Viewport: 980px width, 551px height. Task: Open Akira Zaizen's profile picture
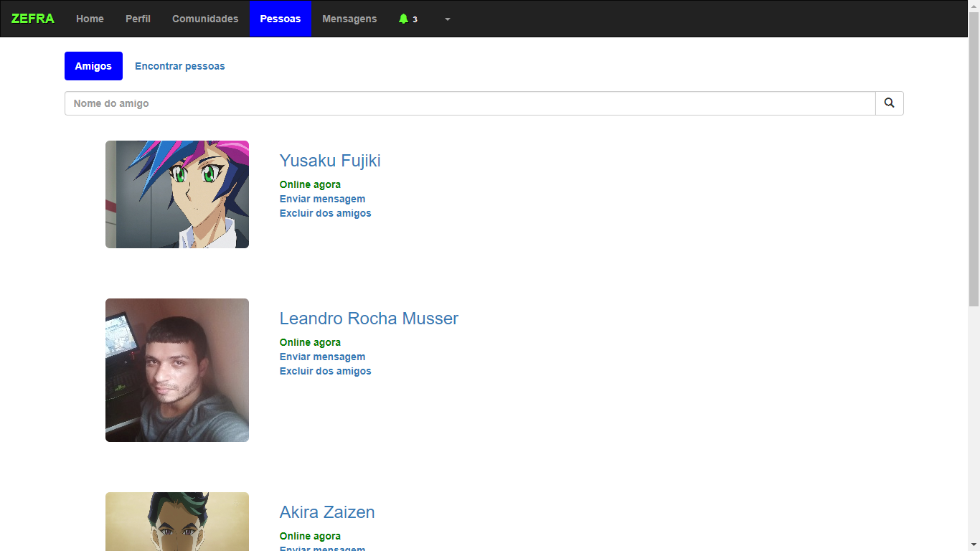click(176, 522)
